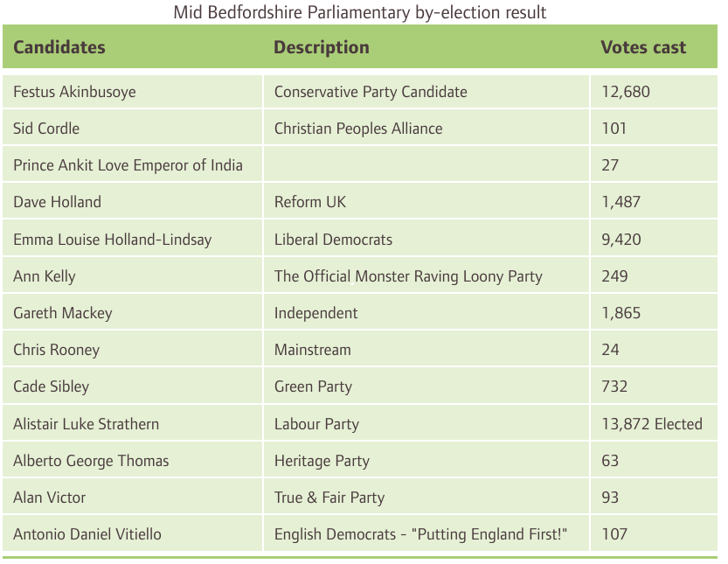
Task: Click Emma Louise Holland-Lindsay candidate cell
Action: (x=132, y=239)
